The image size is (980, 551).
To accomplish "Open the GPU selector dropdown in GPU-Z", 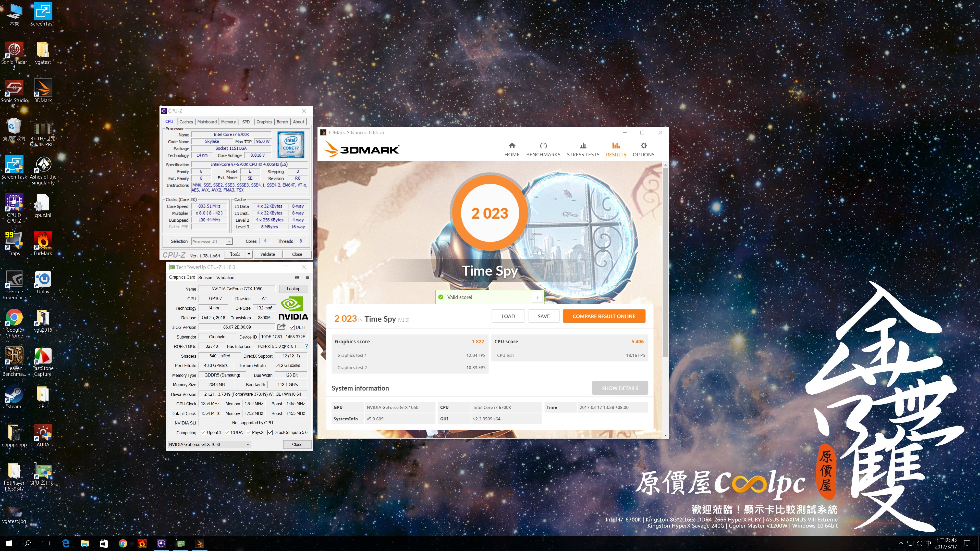I will (209, 444).
